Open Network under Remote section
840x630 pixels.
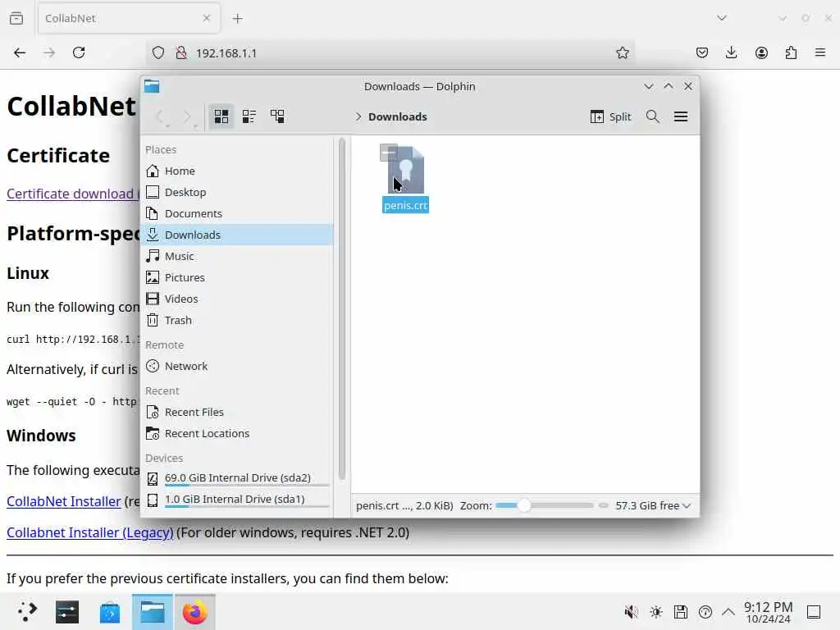click(x=239, y=366)
